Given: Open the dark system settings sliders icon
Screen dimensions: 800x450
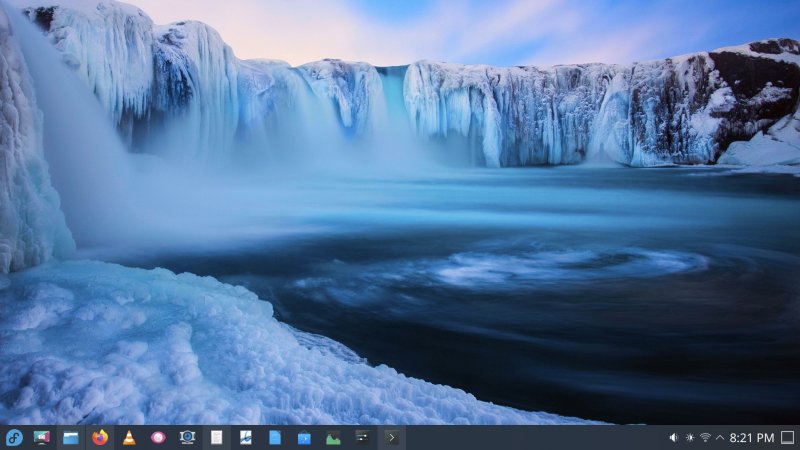Looking at the screenshot, I should pos(362,437).
